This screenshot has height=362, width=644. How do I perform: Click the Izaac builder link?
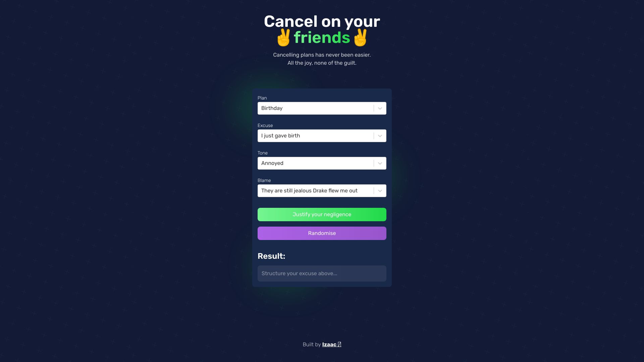pyautogui.click(x=331, y=344)
